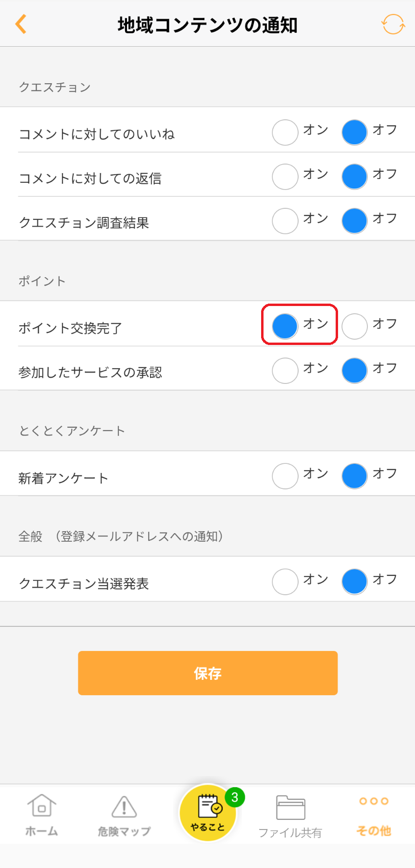Enable 新着アンケート notifications

click(285, 476)
